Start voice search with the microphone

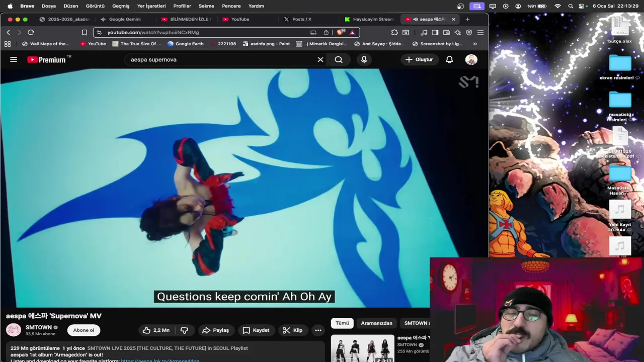click(364, 59)
